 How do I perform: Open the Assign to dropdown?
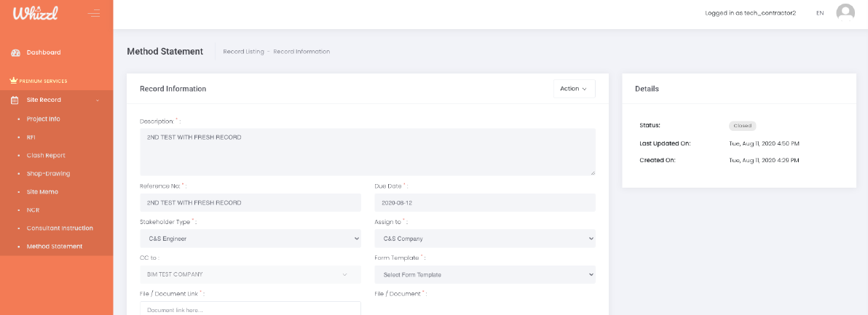[485, 239]
